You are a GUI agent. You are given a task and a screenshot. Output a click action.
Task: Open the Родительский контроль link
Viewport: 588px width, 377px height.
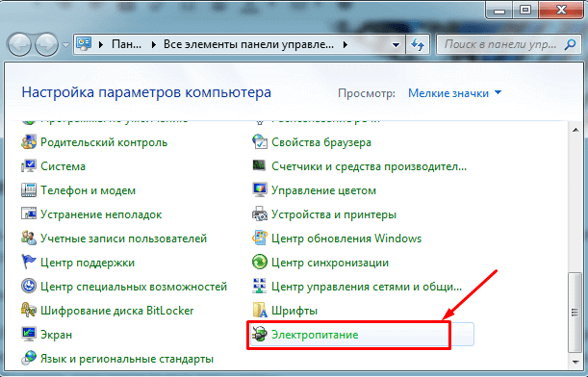coord(104,142)
